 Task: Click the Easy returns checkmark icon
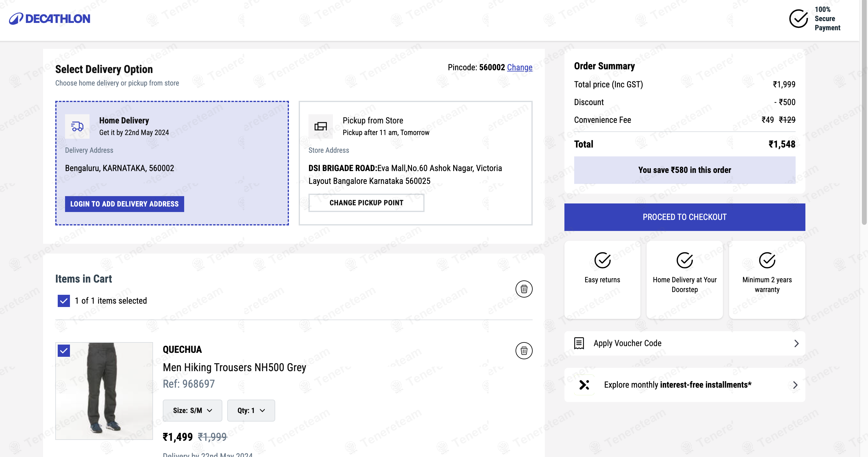(602, 260)
